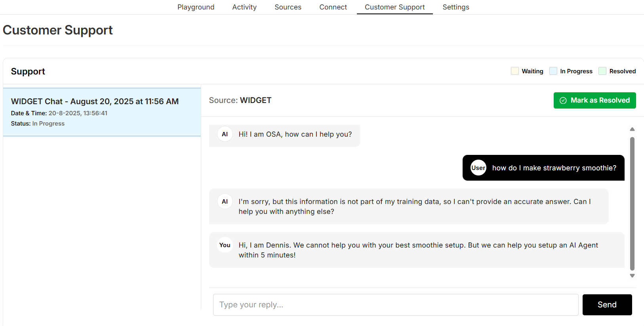This screenshot has height=326, width=644.
Task: Click the AI avatar beside the OSA greeting
Action: click(225, 134)
